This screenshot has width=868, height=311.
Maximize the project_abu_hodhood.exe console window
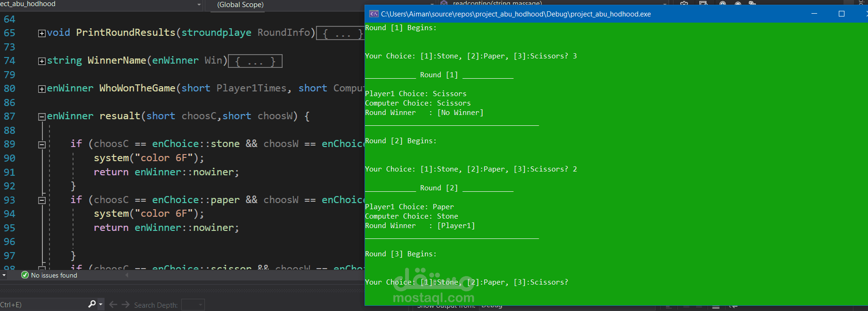(x=842, y=14)
